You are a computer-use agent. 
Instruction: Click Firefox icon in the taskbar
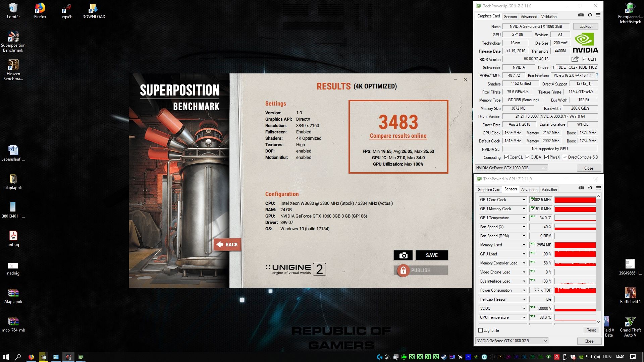[x=31, y=357]
